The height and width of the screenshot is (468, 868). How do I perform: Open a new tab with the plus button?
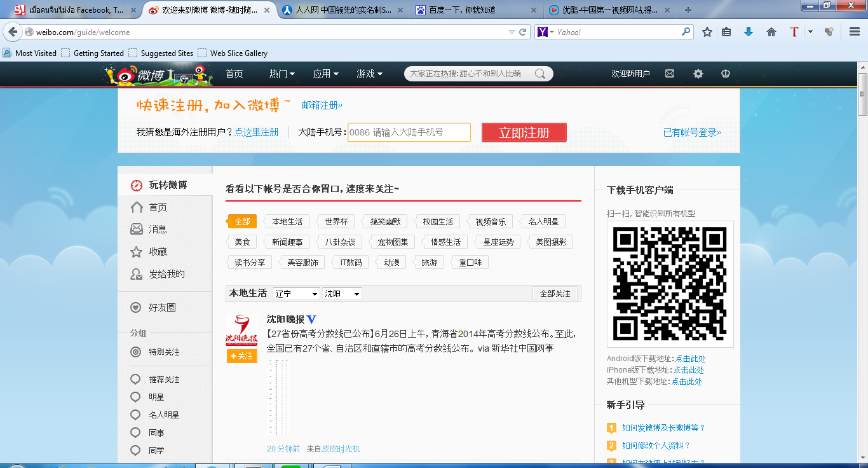(x=688, y=10)
